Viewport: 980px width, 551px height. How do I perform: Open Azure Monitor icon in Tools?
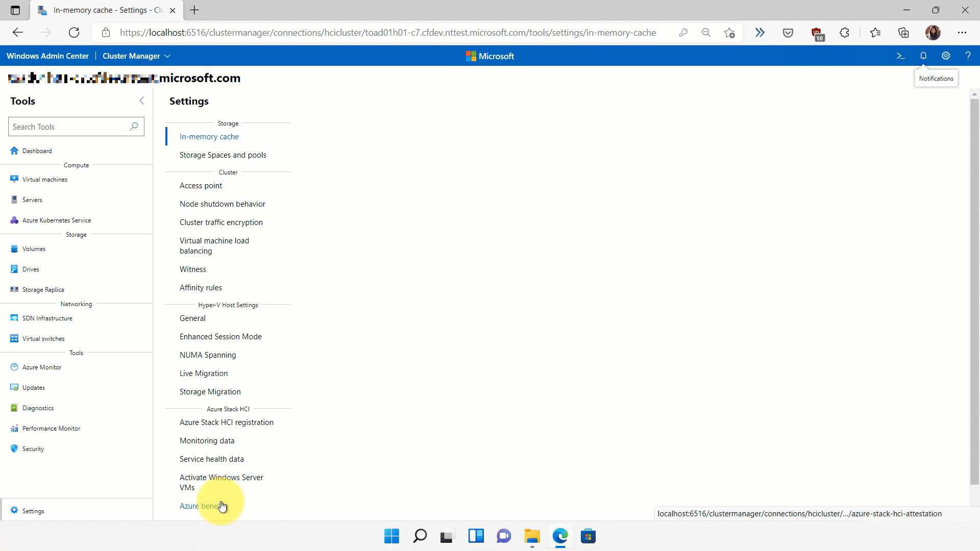click(14, 367)
